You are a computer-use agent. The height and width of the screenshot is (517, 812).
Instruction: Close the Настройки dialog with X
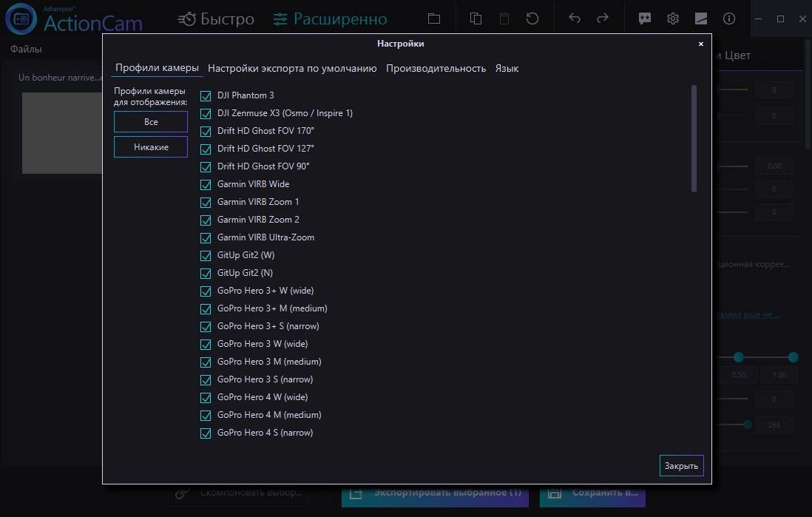(x=700, y=44)
